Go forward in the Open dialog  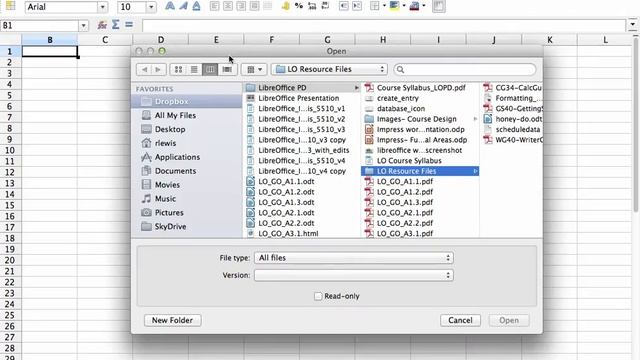pos(158,69)
